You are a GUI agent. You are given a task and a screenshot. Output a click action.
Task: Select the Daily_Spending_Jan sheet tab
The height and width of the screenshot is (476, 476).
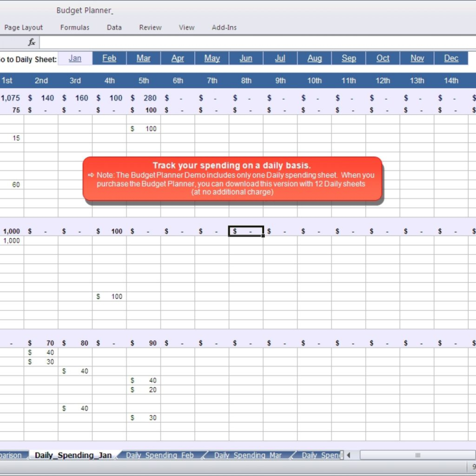73,455
